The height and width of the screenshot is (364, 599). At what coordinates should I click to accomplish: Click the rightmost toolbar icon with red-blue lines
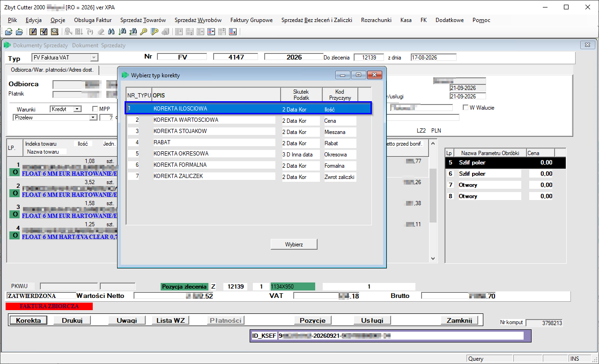coord(233,32)
